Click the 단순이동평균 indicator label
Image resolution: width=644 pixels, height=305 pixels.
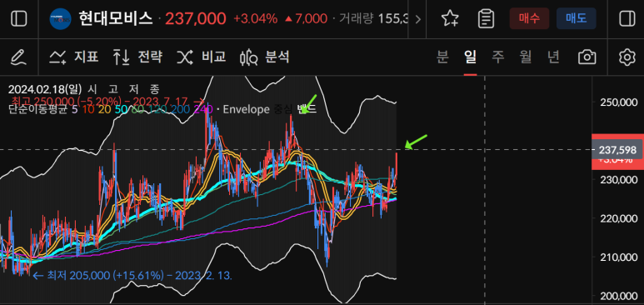(37, 109)
